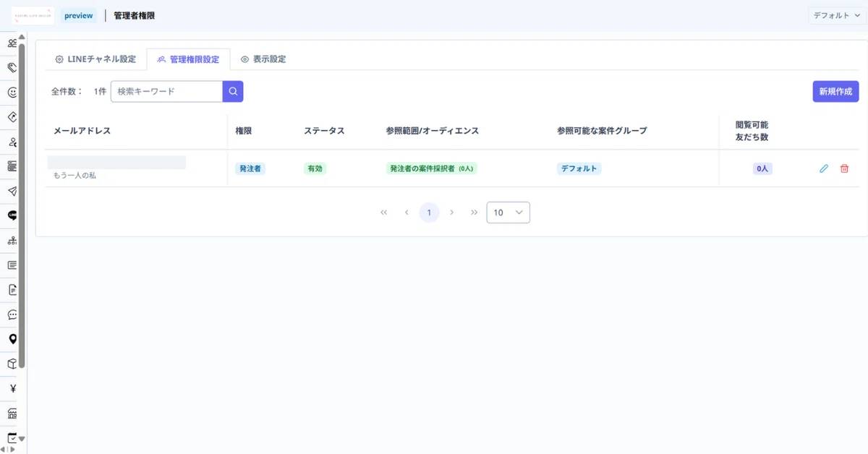868x454 pixels.
Task: Click the メールアドレス column header
Action: click(x=82, y=131)
